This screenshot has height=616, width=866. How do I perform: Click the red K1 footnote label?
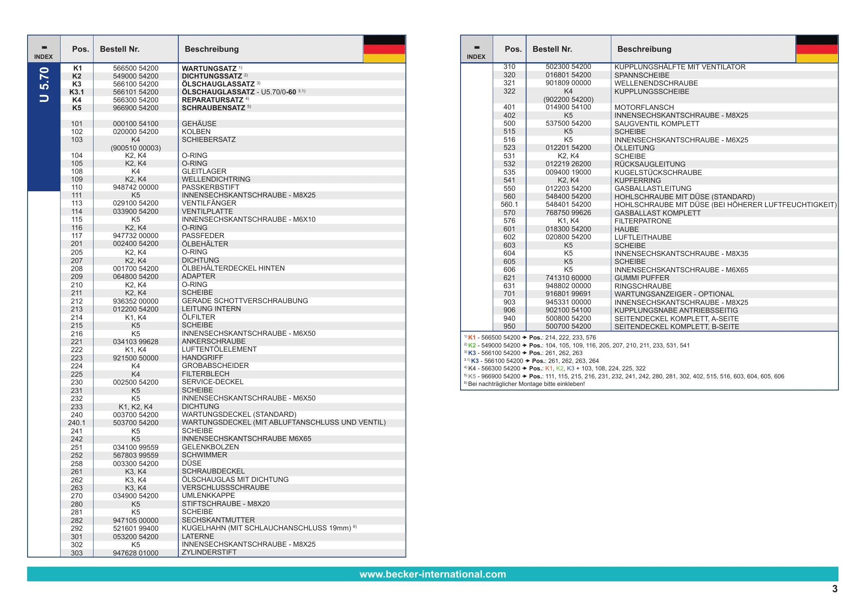472,337
